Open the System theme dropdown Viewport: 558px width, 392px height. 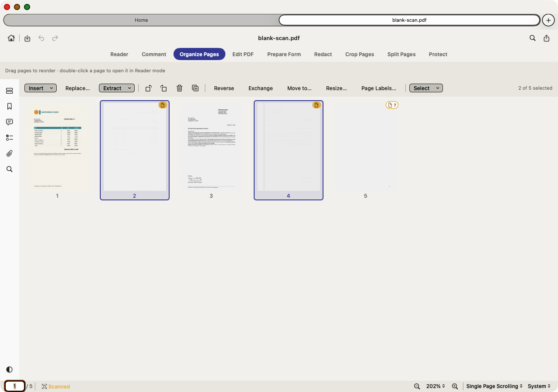539,386
